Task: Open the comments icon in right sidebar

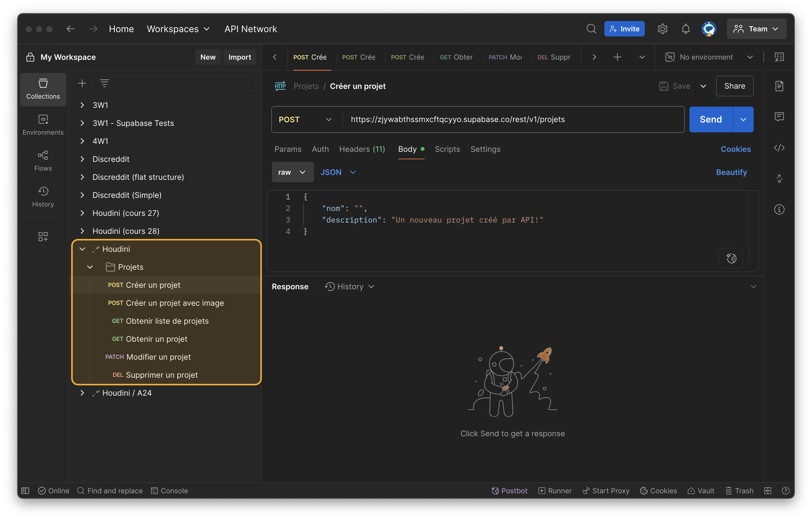Action: pyautogui.click(x=779, y=117)
